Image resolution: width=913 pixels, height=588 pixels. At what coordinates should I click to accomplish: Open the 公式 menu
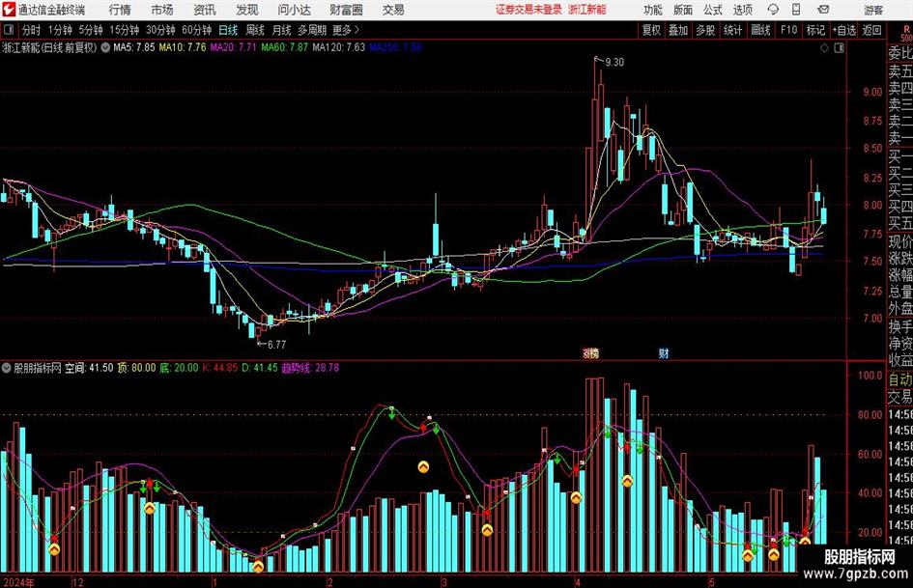[712, 10]
